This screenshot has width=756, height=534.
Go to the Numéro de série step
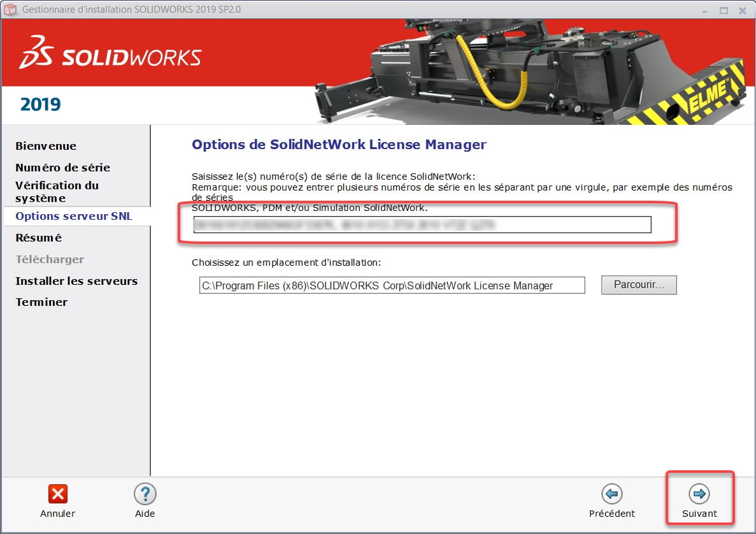[x=62, y=168]
